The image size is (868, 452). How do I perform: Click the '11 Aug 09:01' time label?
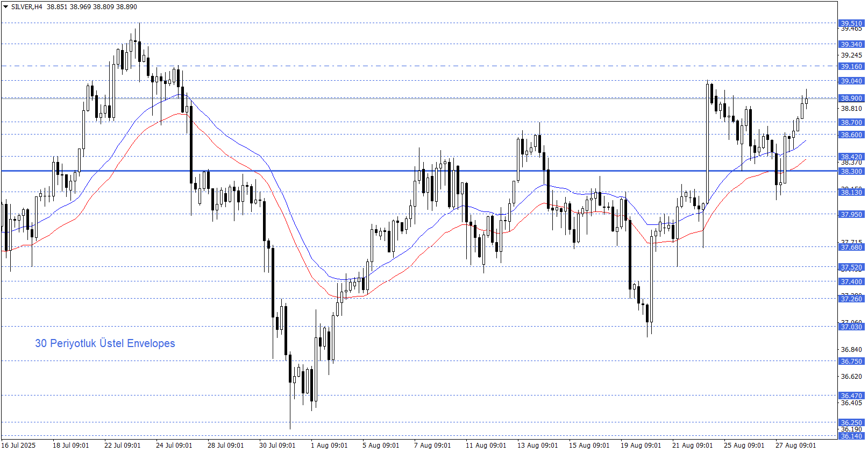486,446
